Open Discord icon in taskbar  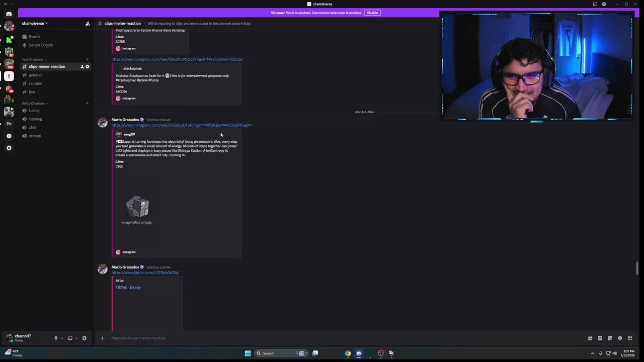click(x=359, y=353)
